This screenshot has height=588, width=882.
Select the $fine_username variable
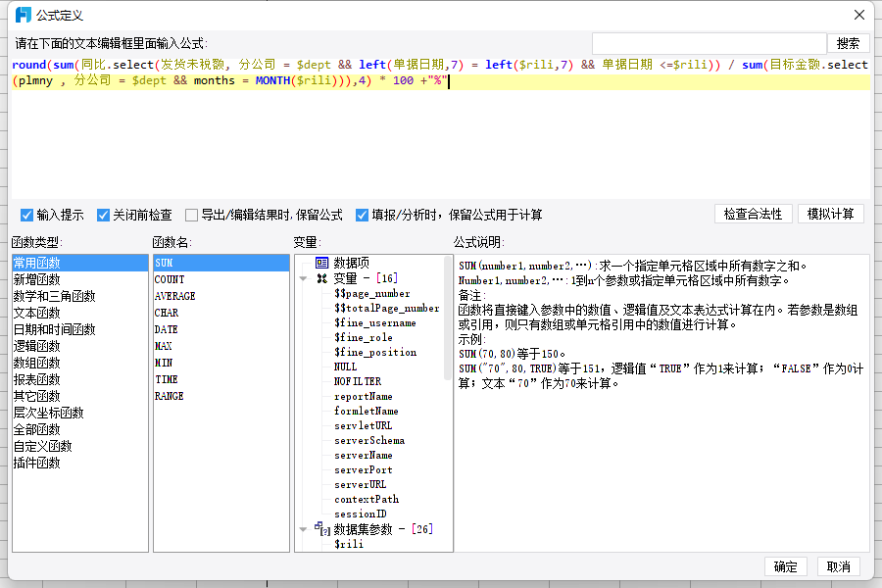click(374, 323)
